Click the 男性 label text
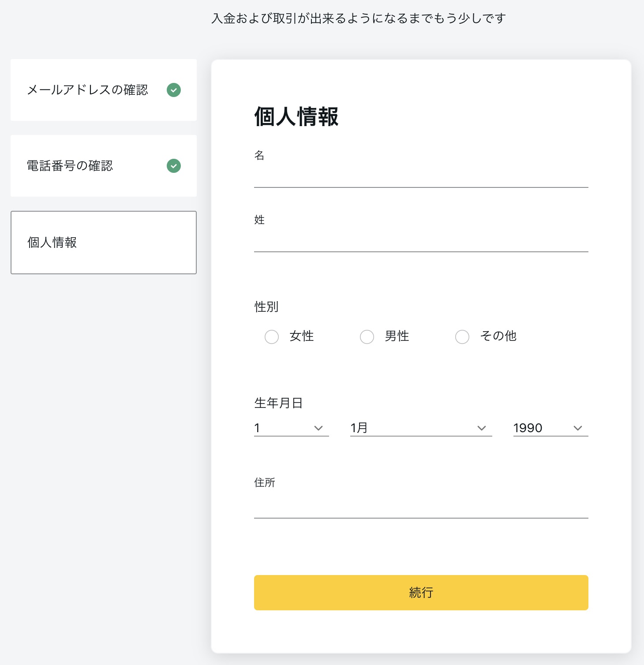This screenshot has height=665, width=644. (397, 336)
